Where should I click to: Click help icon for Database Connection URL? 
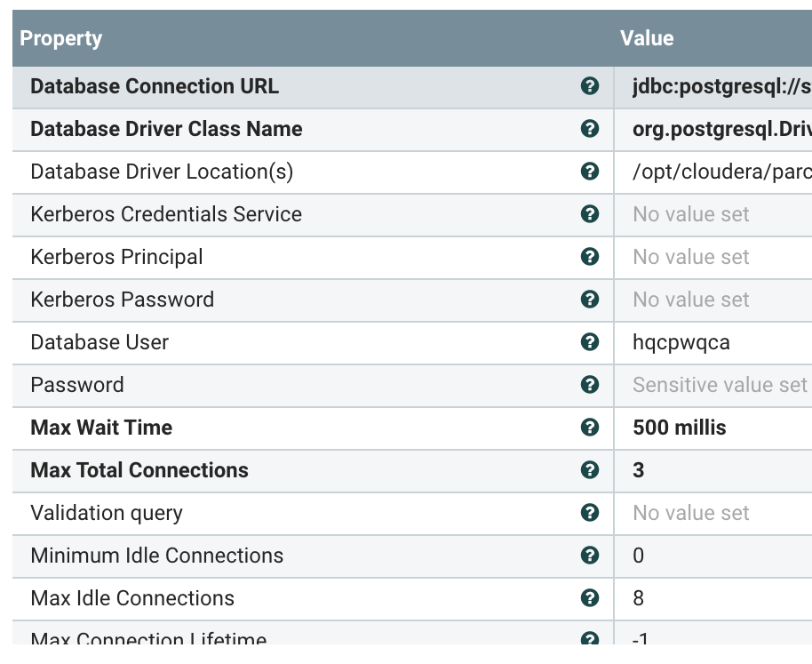click(589, 86)
